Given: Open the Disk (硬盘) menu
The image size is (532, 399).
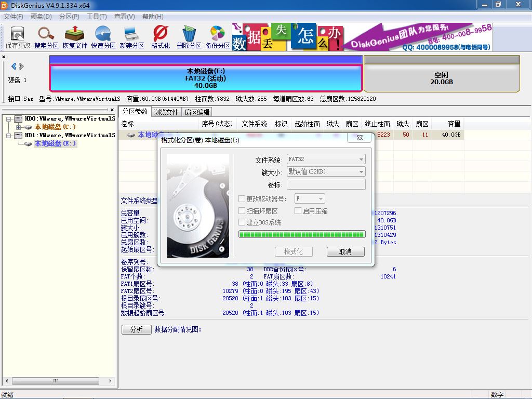Looking at the screenshot, I should (41, 17).
